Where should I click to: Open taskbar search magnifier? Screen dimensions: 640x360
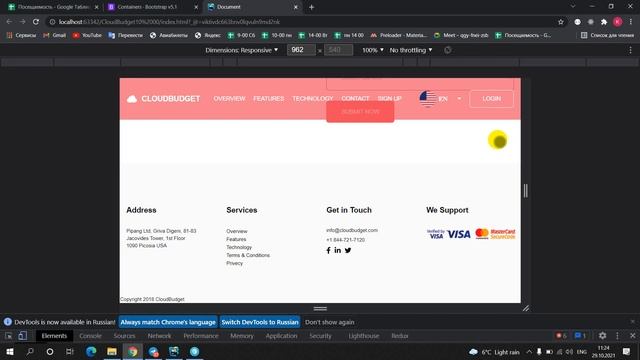[30, 351]
